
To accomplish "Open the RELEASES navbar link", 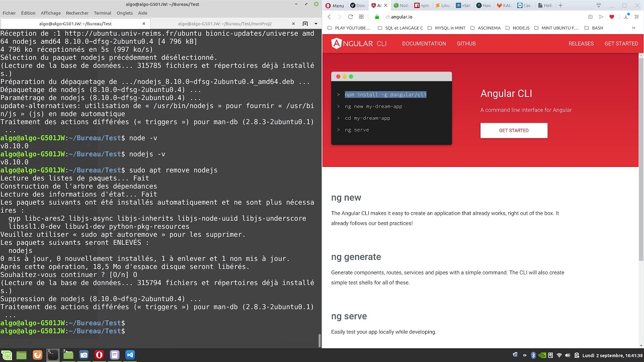I will [581, 44].
